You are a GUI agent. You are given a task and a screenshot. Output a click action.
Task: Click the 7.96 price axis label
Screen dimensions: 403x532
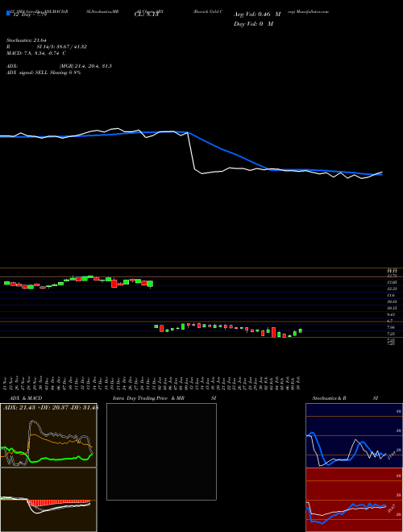coord(393,327)
